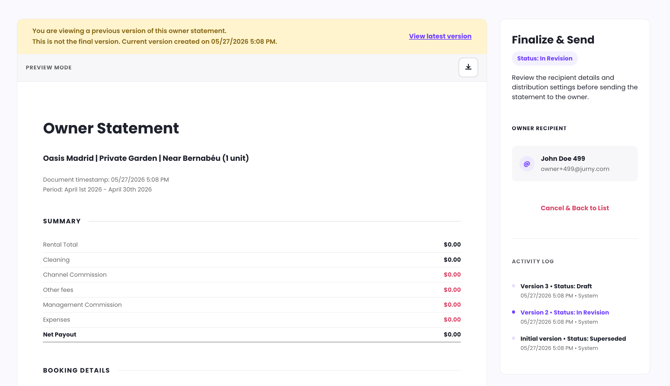Download the owner statement preview
The height and width of the screenshot is (386, 670).
(x=468, y=68)
